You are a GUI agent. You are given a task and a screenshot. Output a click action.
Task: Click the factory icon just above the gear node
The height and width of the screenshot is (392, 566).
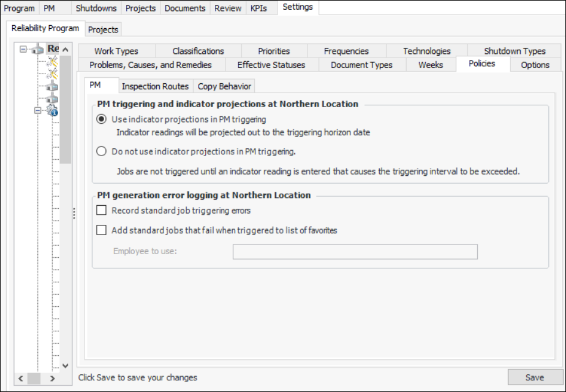52,98
